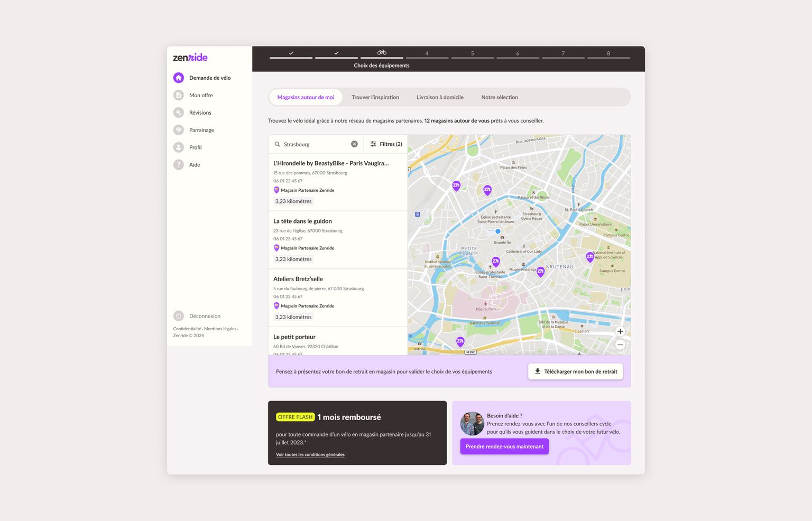Open Révisions in sidebar
812x521 pixels.
click(200, 113)
